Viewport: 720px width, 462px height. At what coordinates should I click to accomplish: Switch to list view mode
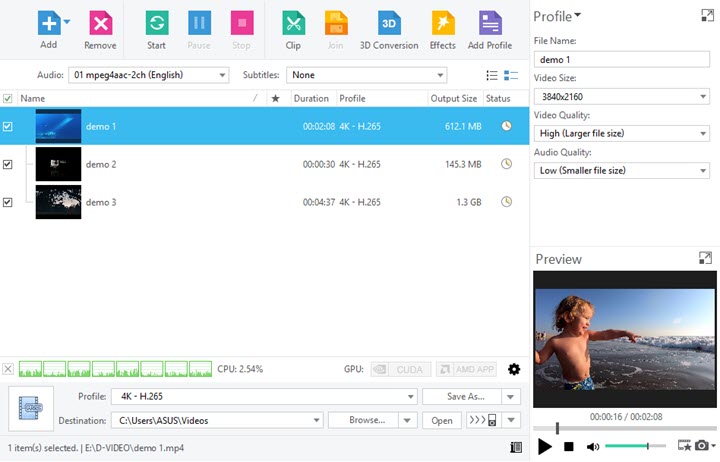click(x=492, y=75)
